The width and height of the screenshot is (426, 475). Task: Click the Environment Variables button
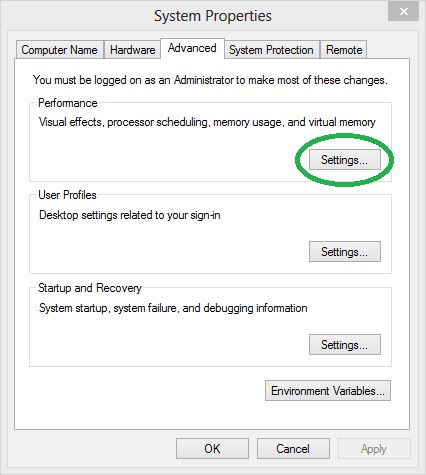(x=328, y=390)
